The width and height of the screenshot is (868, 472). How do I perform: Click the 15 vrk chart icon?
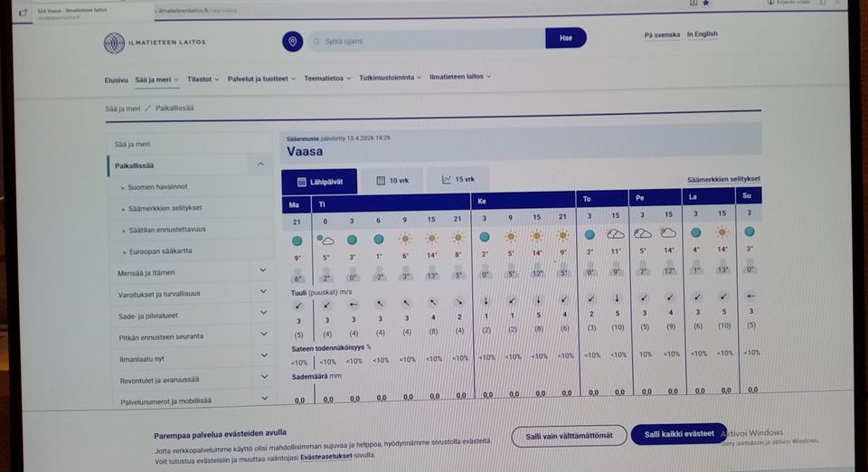446,179
